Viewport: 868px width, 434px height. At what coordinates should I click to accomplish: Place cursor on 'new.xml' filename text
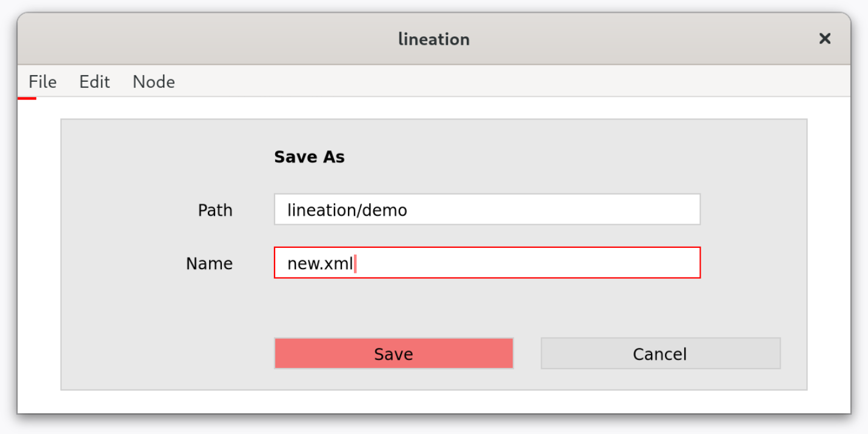[x=320, y=264]
